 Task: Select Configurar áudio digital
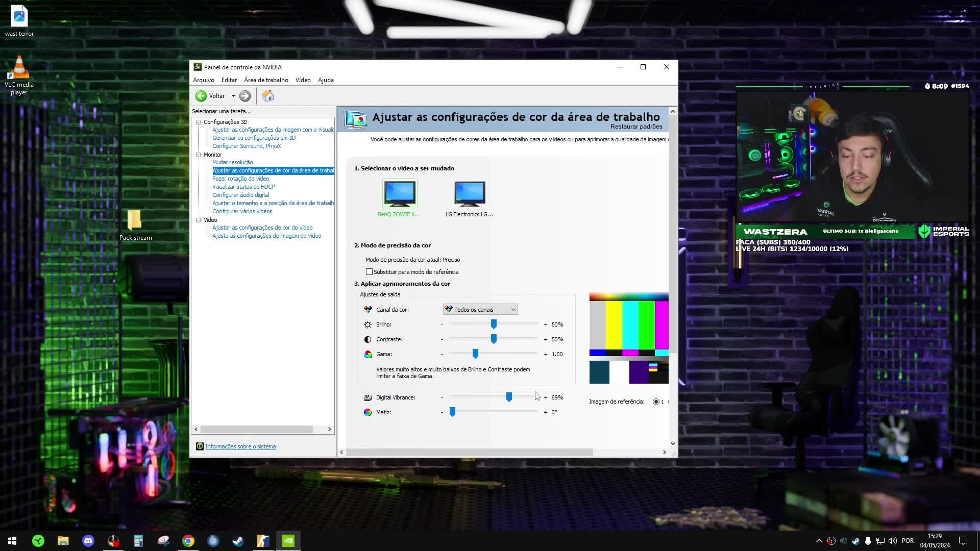point(240,195)
